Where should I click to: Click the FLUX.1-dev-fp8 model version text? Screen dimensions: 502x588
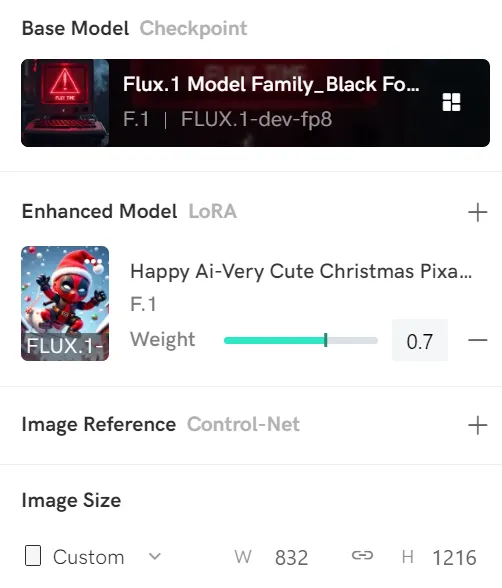pos(256,119)
